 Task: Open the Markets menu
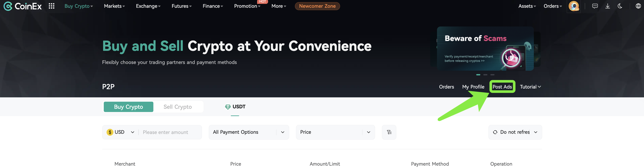coord(114,6)
